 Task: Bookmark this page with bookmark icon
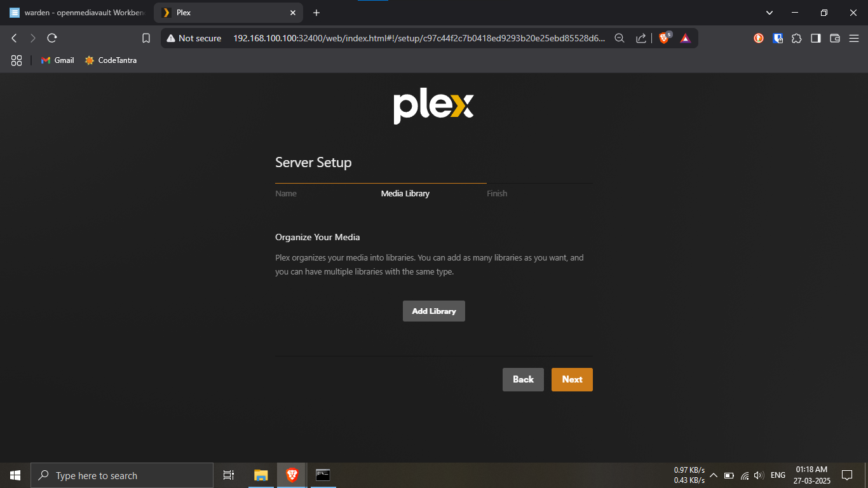pos(146,38)
